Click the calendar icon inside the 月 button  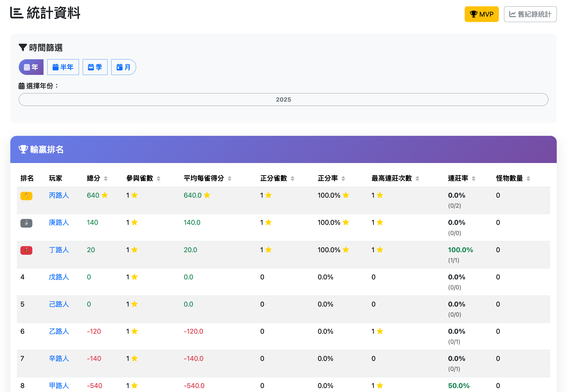pyautogui.click(x=120, y=67)
